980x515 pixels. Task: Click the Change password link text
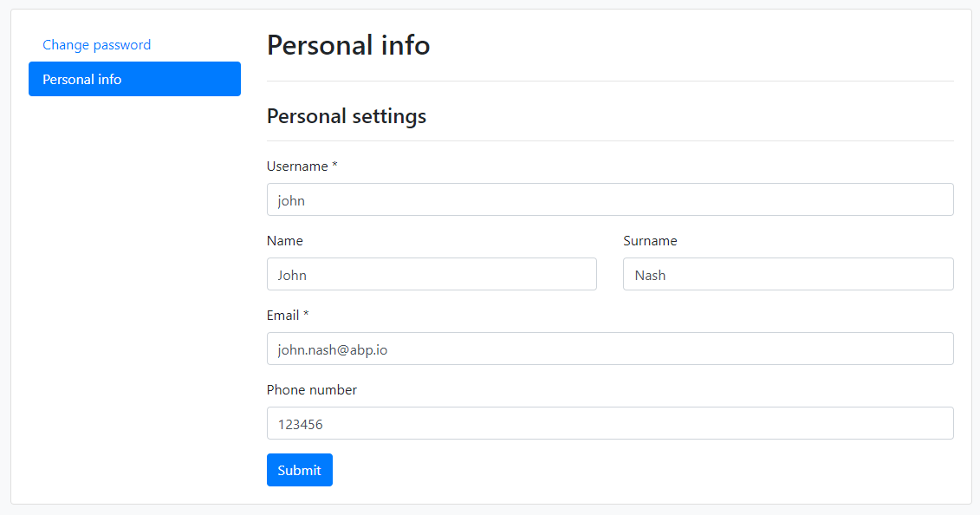coord(96,44)
